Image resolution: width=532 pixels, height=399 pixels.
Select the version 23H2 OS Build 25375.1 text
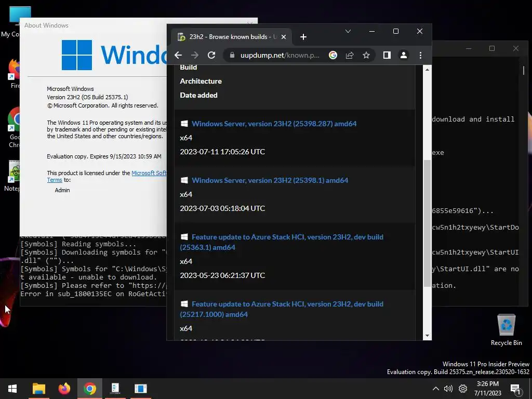(x=87, y=97)
